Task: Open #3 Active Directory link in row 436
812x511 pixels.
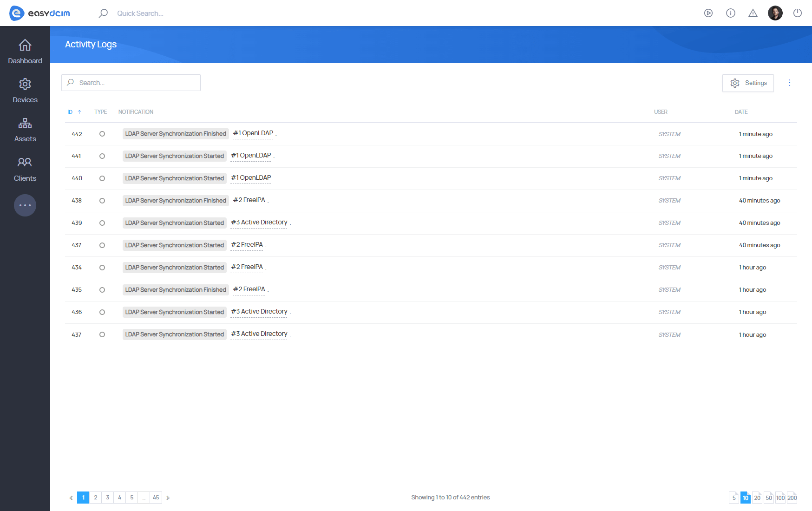Action: (x=259, y=312)
